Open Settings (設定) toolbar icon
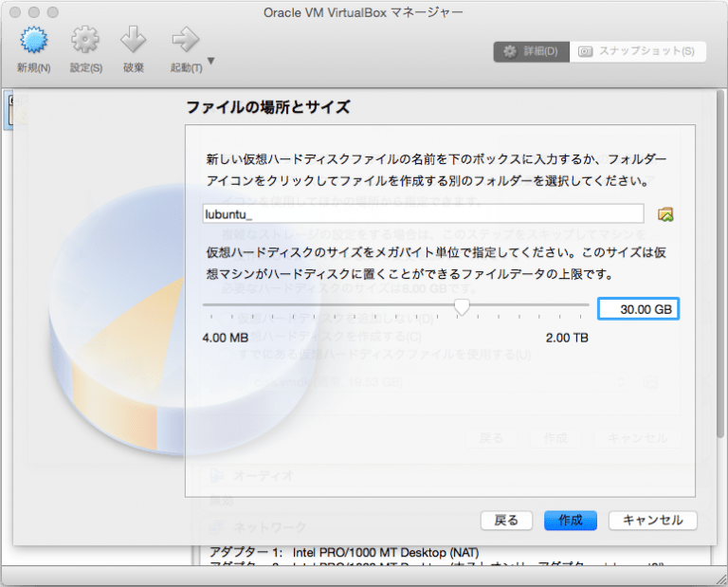The height and width of the screenshot is (587, 728). [x=85, y=40]
